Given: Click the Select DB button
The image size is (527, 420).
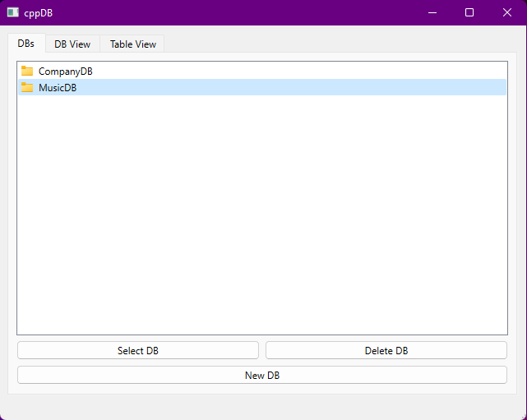Looking at the screenshot, I should tap(138, 350).
